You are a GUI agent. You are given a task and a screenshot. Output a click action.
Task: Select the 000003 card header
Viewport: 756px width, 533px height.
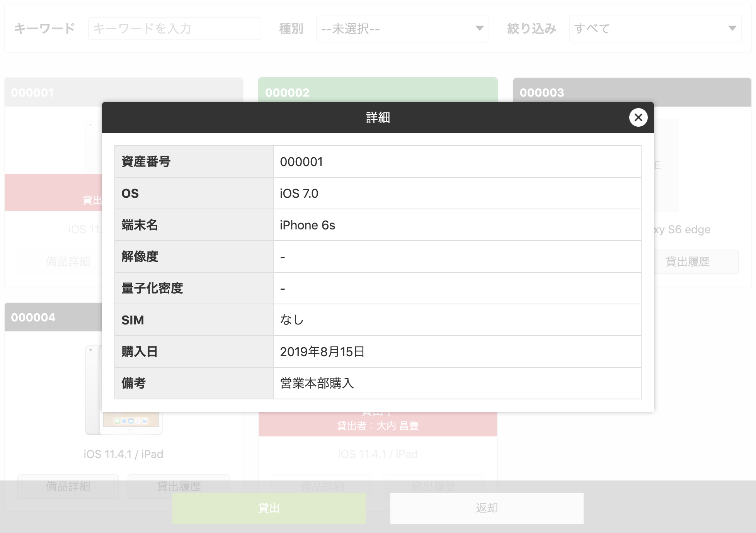[x=632, y=92]
